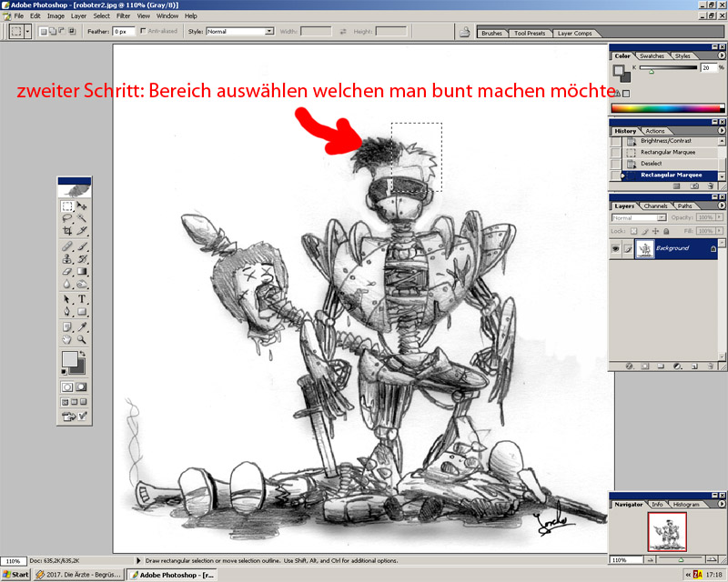This screenshot has height=582, width=728.
Task: Open the zoom percentage menu in status bar
Action: point(14,561)
